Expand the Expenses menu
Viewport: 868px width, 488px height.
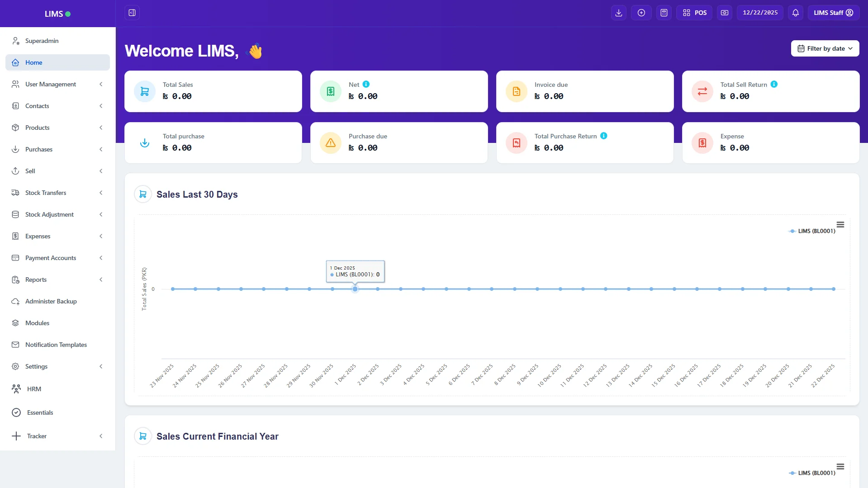[x=58, y=236]
